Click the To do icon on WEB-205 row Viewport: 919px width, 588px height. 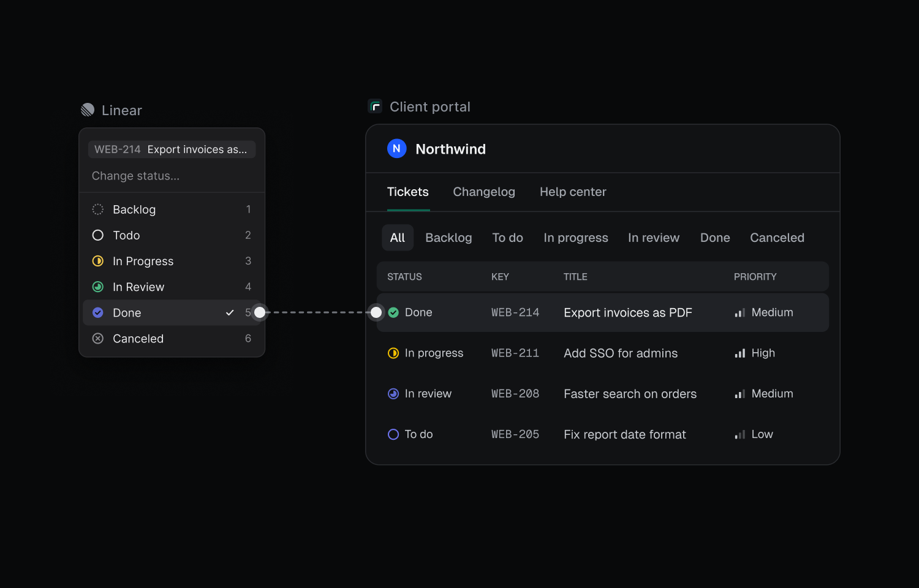(393, 434)
